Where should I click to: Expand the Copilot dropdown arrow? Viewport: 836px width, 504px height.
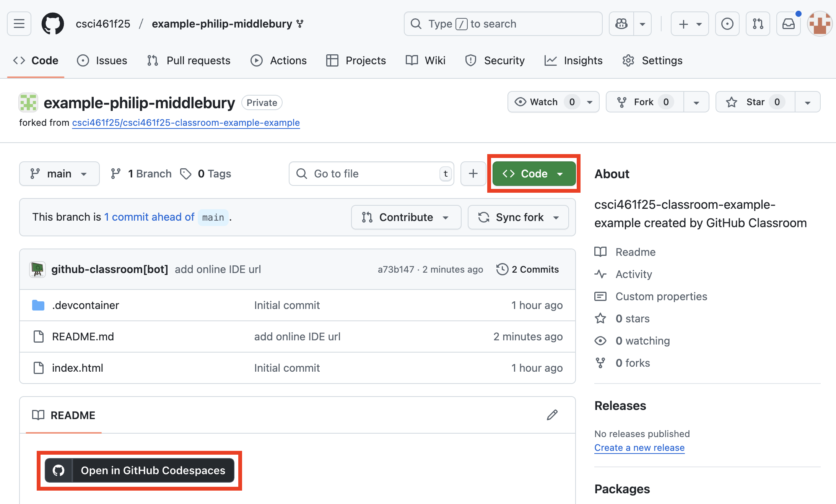642,24
